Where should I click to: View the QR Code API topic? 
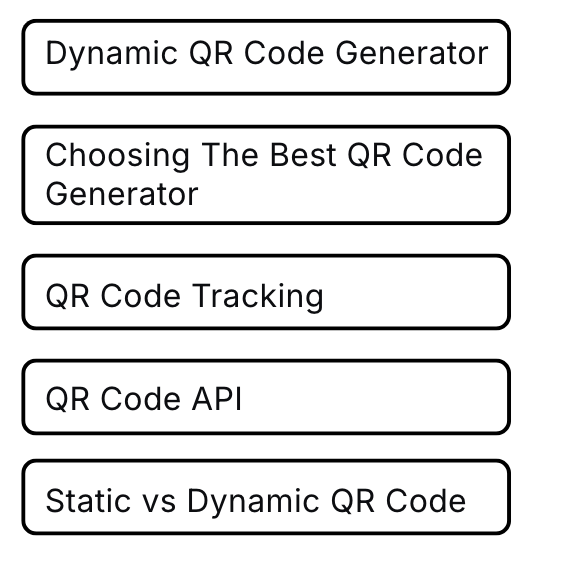point(266,397)
